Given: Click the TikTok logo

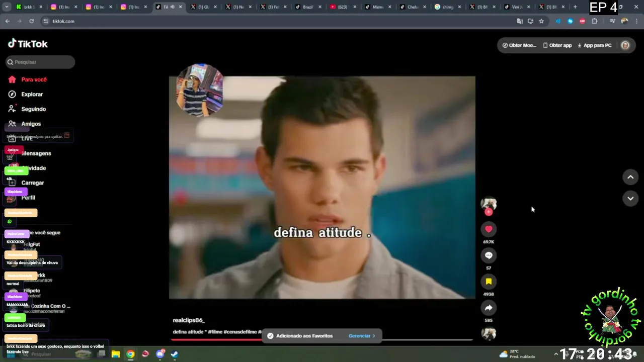Looking at the screenshot, I should [28, 44].
